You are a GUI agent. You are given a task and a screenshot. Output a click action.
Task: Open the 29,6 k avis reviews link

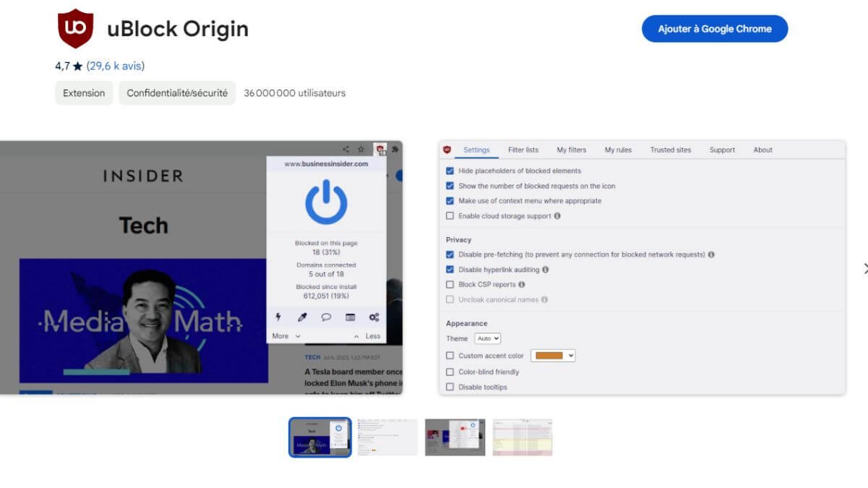pos(116,66)
